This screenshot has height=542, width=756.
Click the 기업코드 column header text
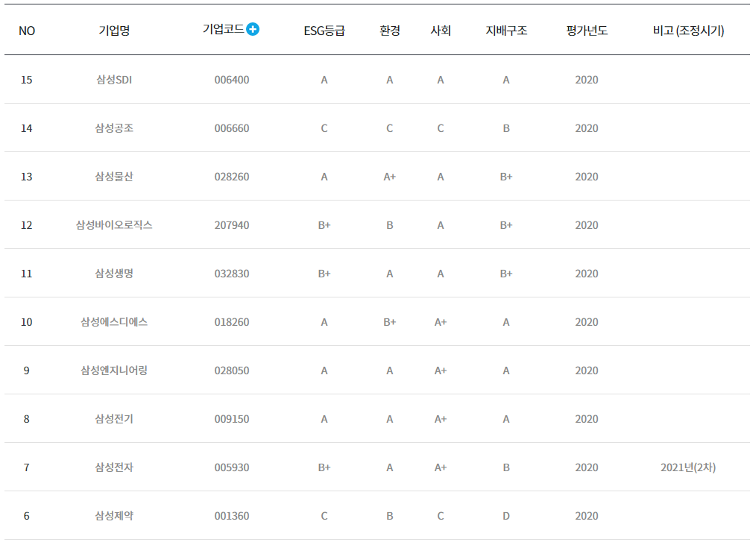tap(223, 29)
